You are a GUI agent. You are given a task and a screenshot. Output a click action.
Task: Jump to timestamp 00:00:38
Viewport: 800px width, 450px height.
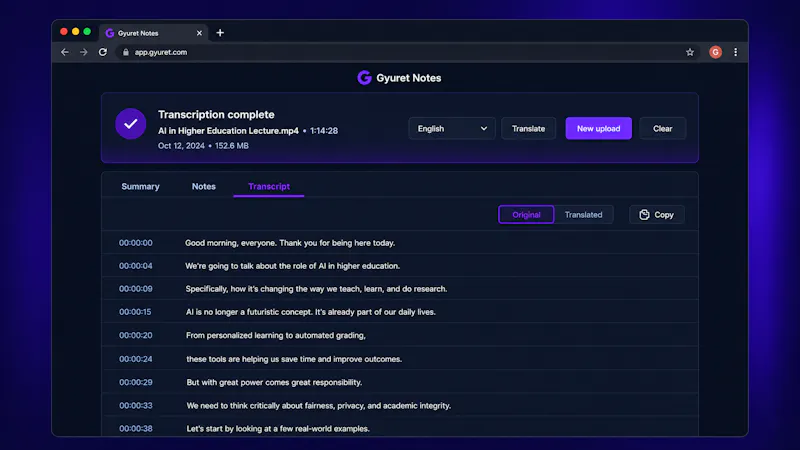pos(136,429)
